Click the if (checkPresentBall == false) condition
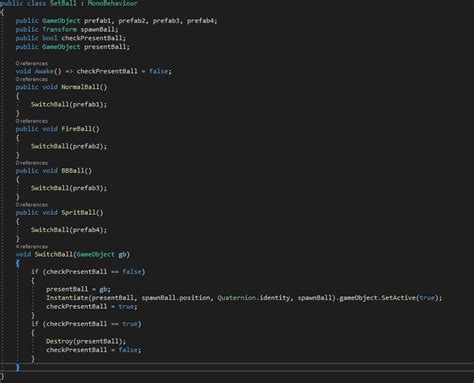This screenshot has height=383, width=474. coord(88,272)
